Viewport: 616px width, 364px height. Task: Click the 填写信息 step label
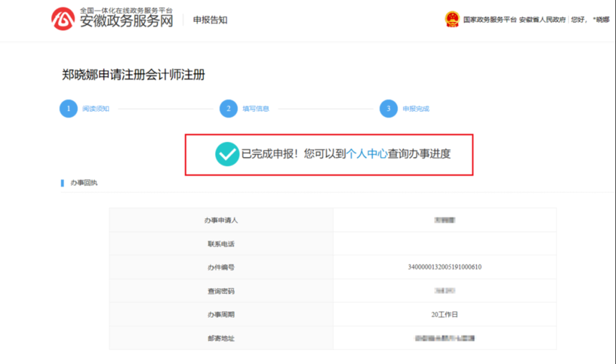tap(256, 109)
